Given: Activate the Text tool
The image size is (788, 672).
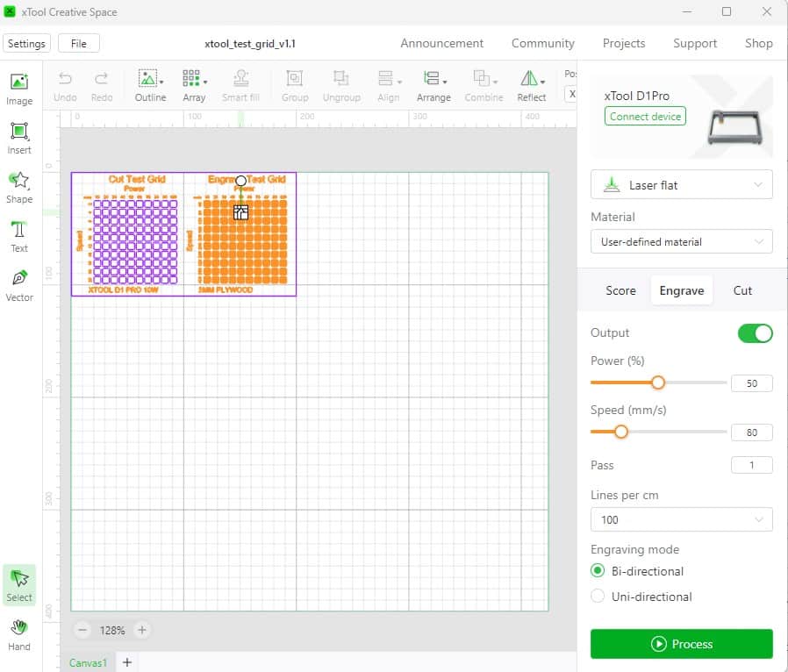Looking at the screenshot, I should point(18,236).
